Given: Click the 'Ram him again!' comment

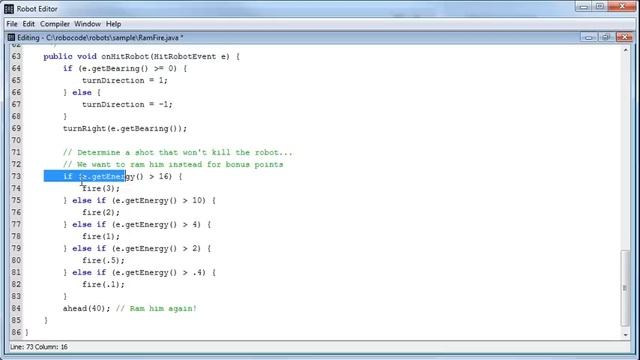Looking at the screenshot, I should pyautogui.click(x=156, y=309).
